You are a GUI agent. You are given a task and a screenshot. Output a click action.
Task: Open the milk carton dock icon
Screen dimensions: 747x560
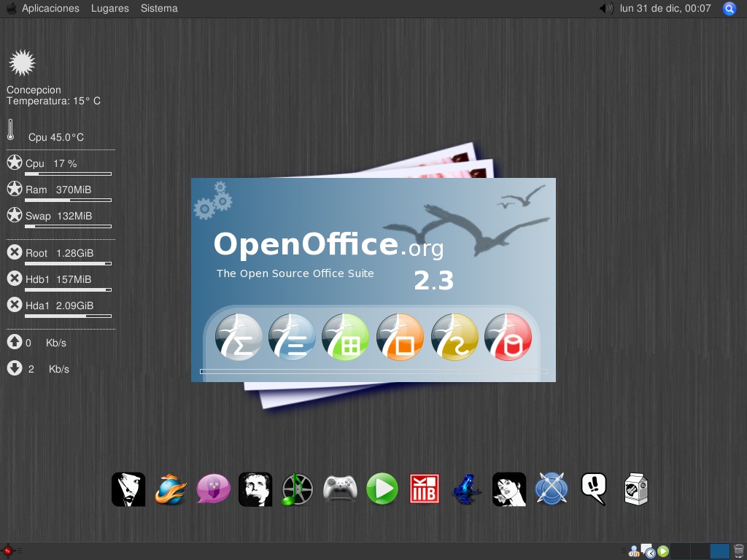click(x=636, y=489)
